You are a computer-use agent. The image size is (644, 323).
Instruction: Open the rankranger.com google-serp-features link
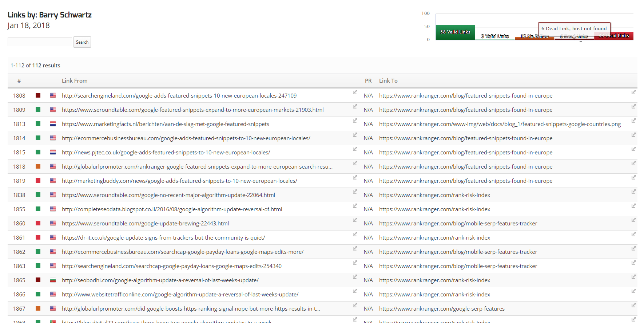(442, 309)
